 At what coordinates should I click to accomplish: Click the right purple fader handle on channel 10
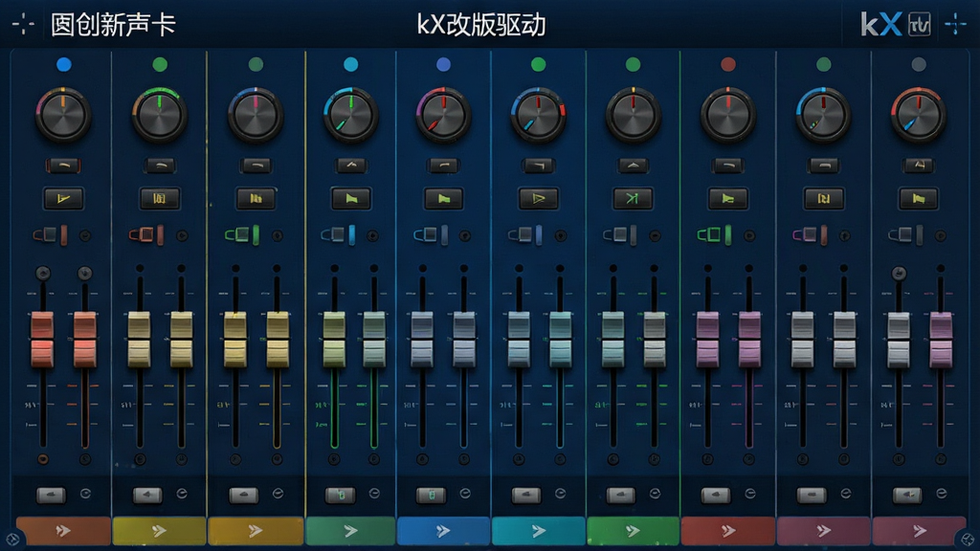(941, 340)
